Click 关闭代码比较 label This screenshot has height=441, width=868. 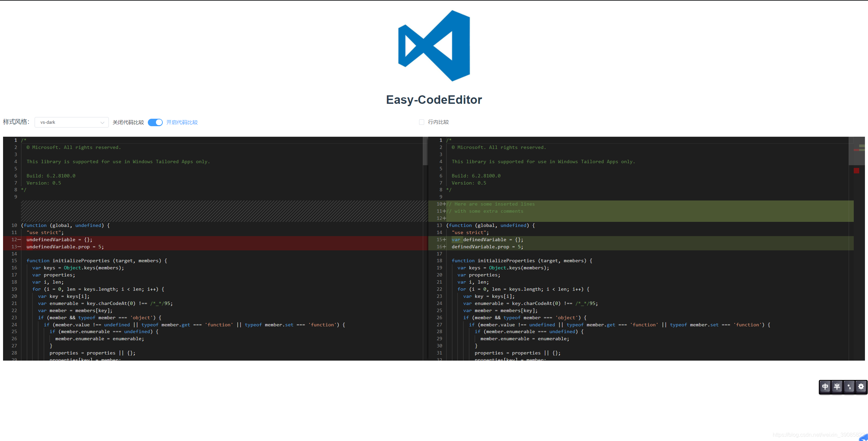coord(128,122)
